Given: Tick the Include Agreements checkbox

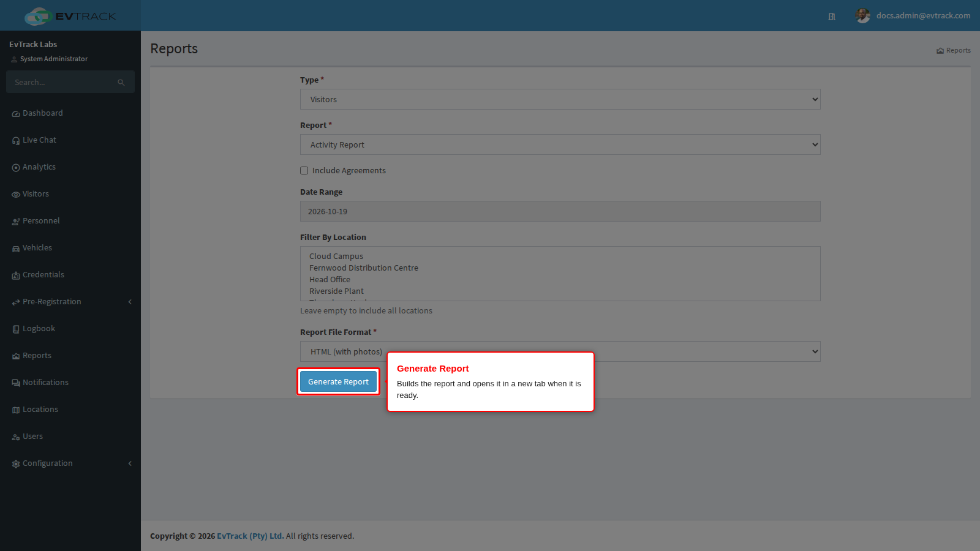Looking at the screenshot, I should (304, 171).
